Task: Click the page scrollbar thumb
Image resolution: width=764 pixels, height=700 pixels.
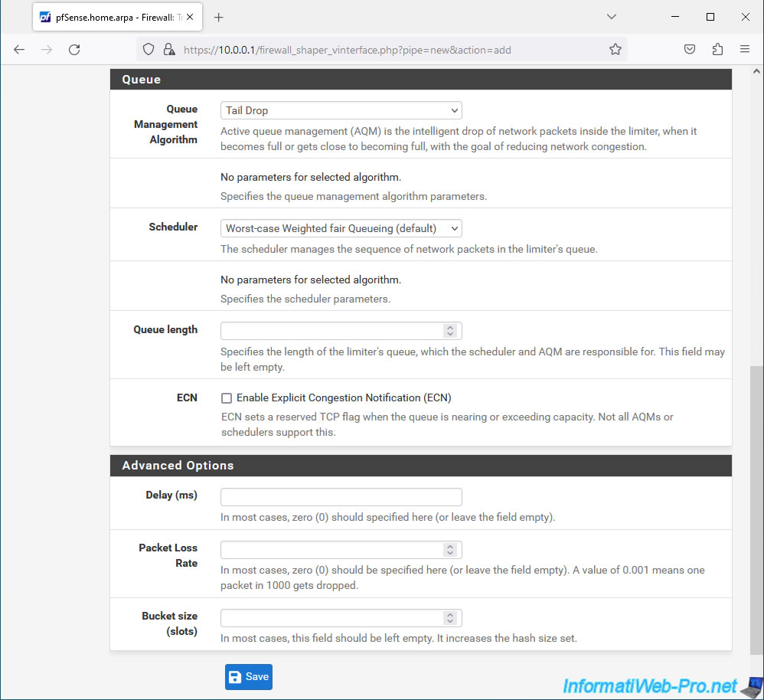Action: pos(756,509)
